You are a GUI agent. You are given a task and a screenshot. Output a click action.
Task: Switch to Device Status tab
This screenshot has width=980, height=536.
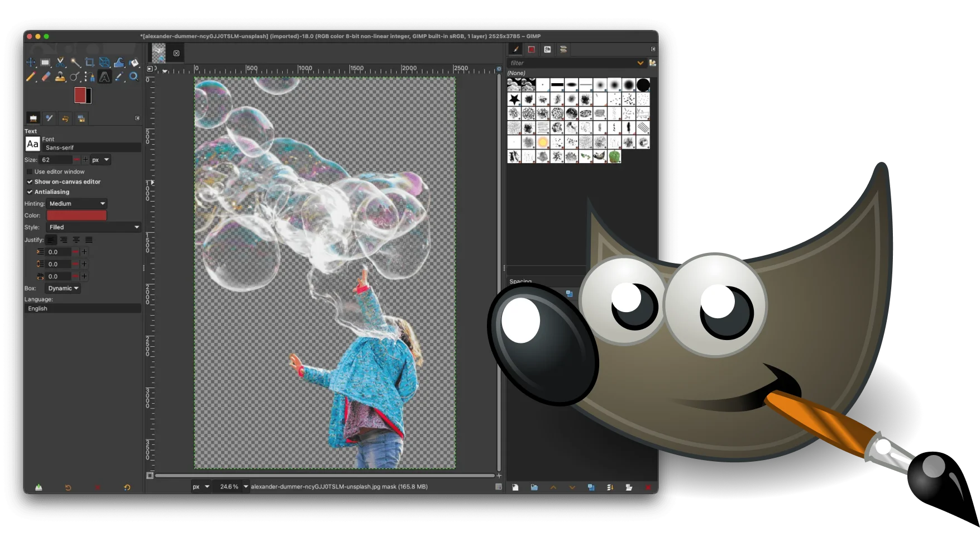coord(49,118)
